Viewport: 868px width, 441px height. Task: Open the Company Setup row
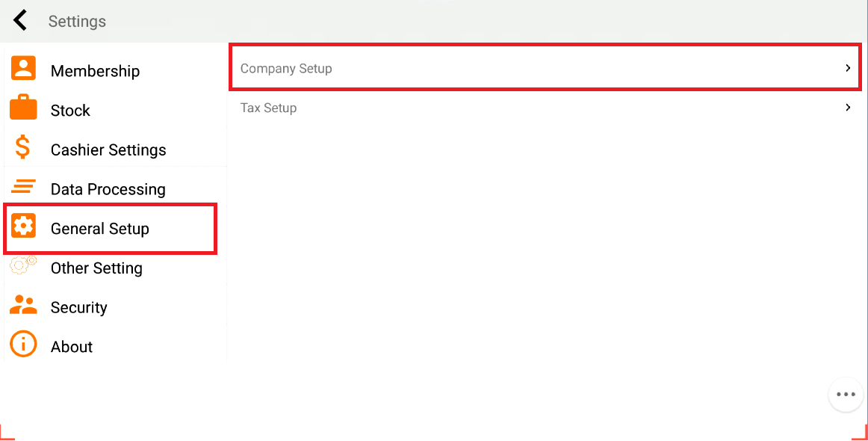(x=286, y=69)
